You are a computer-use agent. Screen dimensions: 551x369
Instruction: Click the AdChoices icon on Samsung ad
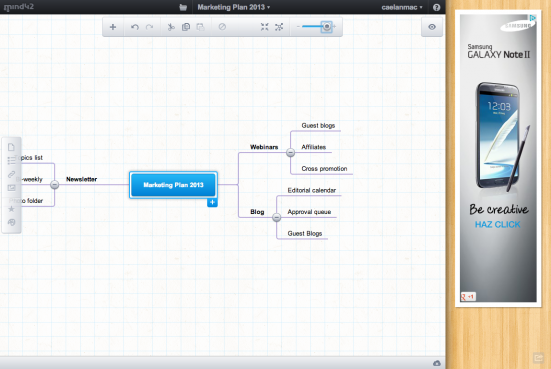coord(533,18)
